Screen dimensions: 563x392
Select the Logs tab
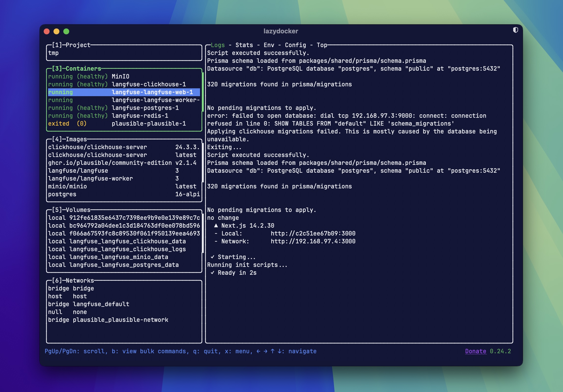tap(217, 45)
